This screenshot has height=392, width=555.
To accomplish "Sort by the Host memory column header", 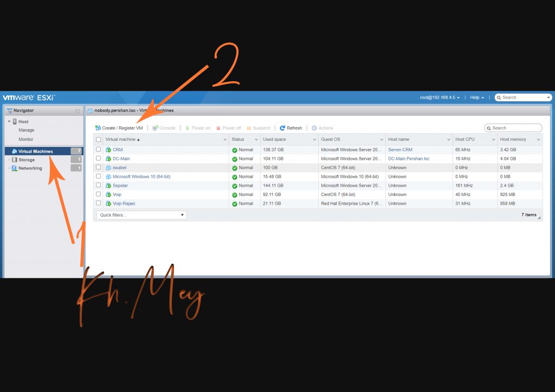I will 513,139.
